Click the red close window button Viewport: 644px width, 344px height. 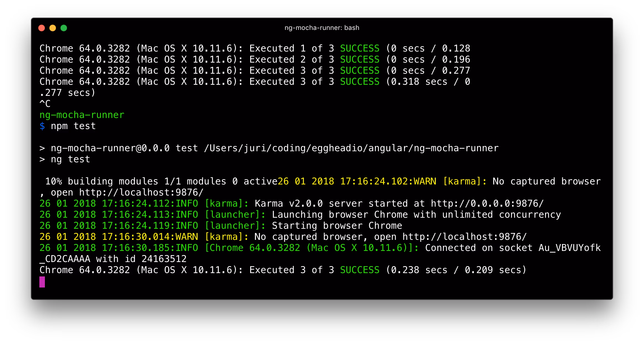pyautogui.click(x=42, y=28)
